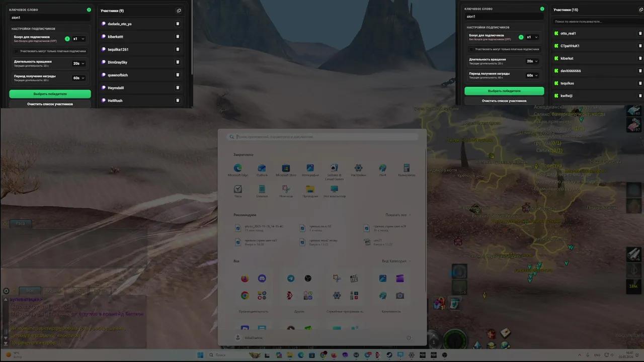Open x1 bonus dropdown in 15-participant panel
The width and height of the screenshot is (644, 362).
click(532, 37)
